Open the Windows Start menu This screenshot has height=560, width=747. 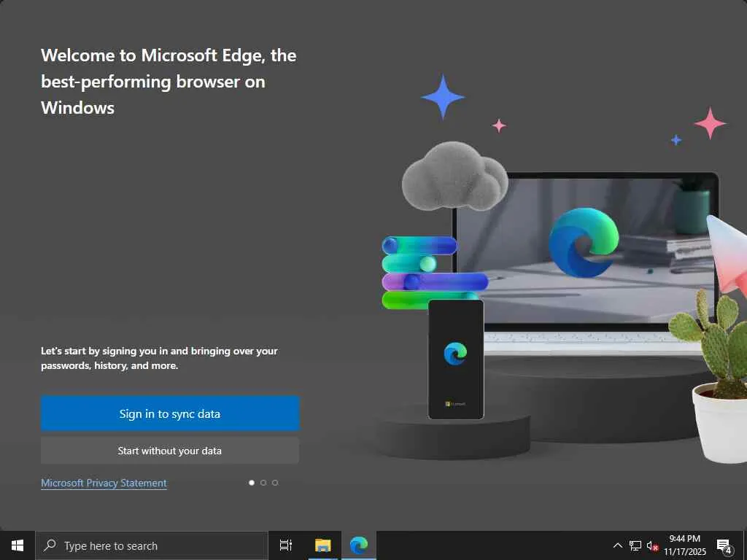click(x=18, y=545)
